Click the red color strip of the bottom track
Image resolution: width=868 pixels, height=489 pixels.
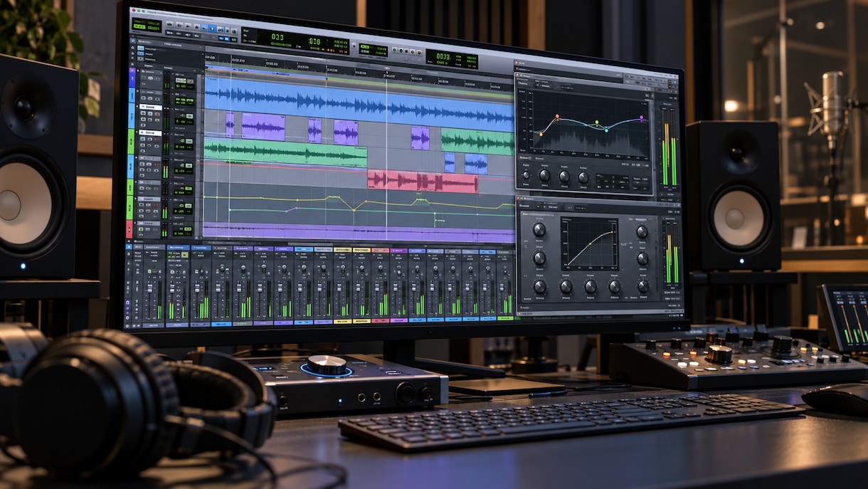coord(129,229)
